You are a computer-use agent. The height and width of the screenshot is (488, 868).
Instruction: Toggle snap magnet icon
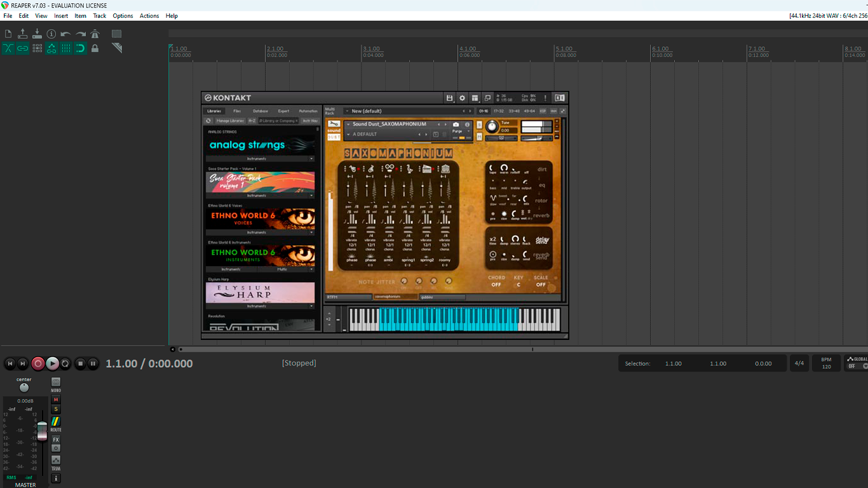tap(81, 48)
